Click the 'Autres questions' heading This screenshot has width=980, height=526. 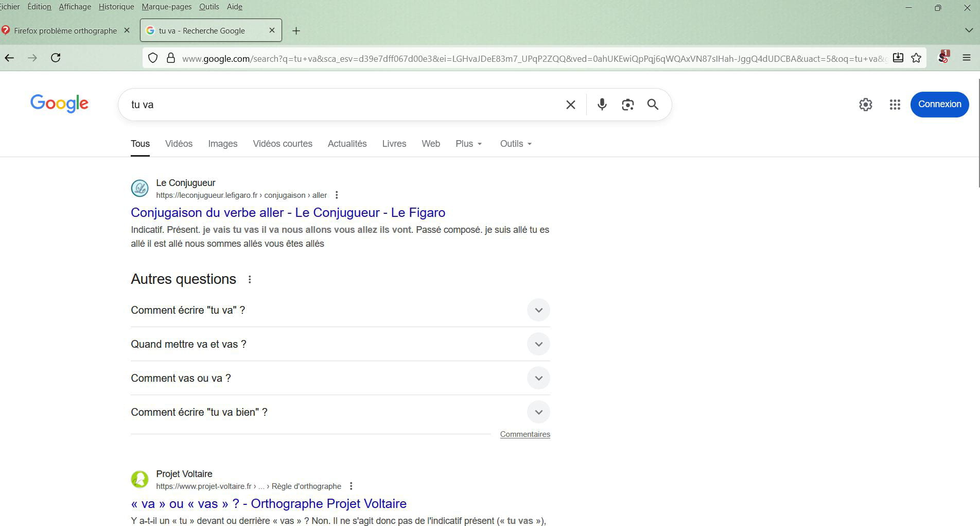point(183,279)
